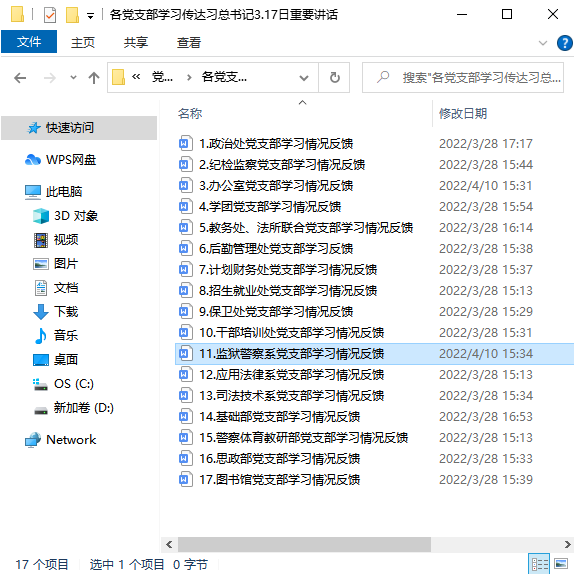Expand the address bar history dropdown
This screenshot has width=574, height=574.
tap(303, 78)
